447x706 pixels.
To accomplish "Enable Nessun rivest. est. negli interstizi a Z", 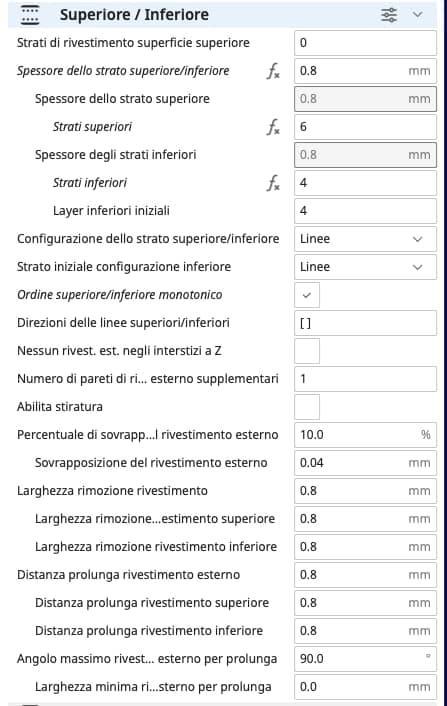I will point(307,351).
